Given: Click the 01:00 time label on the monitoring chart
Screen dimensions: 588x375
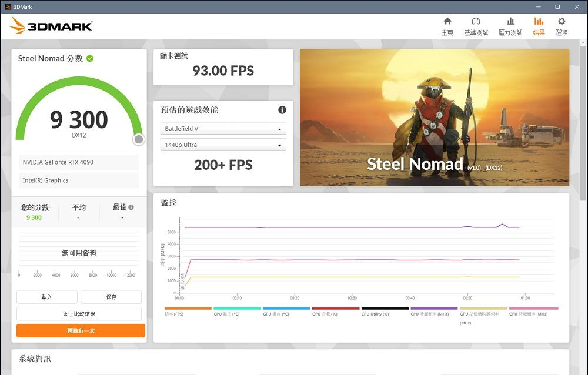Looking at the screenshot, I should pyautogui.click(x=525, y=298).
